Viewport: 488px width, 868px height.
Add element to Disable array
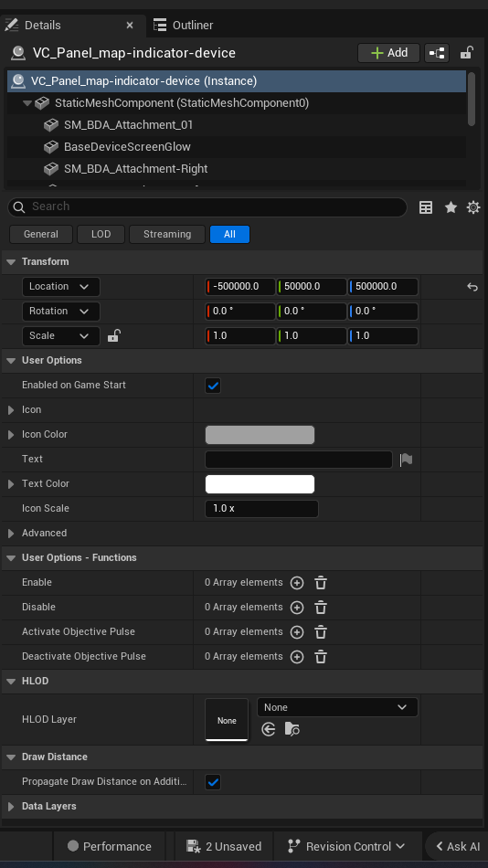[297, 608]
